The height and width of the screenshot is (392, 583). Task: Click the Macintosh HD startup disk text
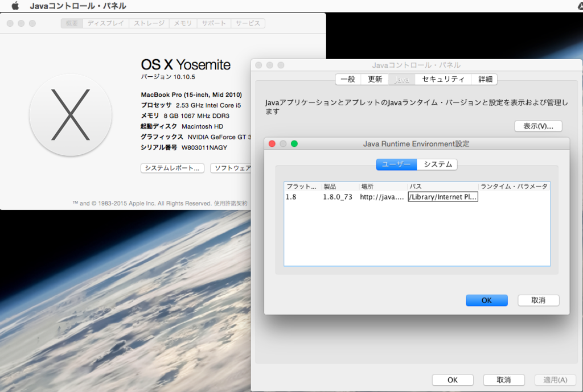coord(202,126)
